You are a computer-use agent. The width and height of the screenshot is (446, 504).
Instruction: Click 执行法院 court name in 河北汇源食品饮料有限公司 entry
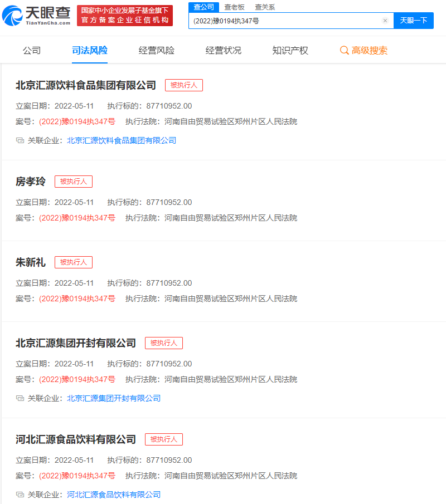tap(231, 476)
